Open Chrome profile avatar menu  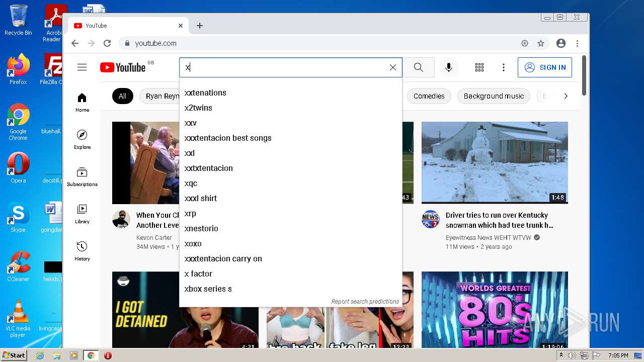561,43
